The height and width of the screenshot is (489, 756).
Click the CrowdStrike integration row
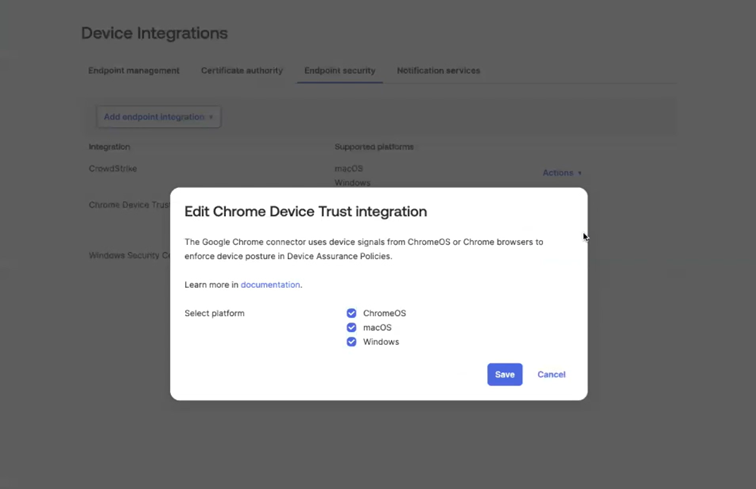pos(113,169)
